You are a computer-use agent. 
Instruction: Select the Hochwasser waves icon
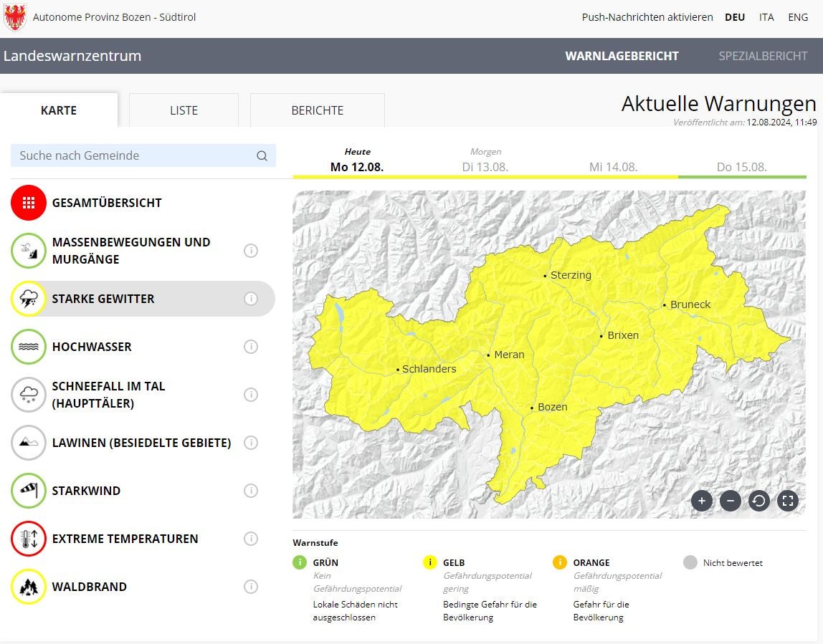29,347
